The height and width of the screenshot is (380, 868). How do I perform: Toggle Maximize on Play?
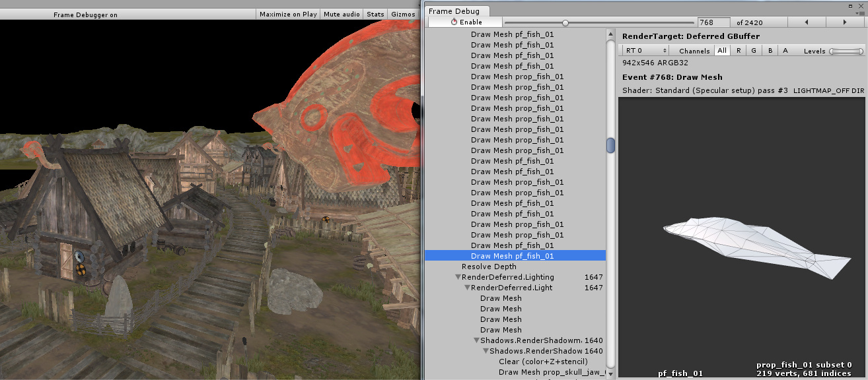pos(288,14)
